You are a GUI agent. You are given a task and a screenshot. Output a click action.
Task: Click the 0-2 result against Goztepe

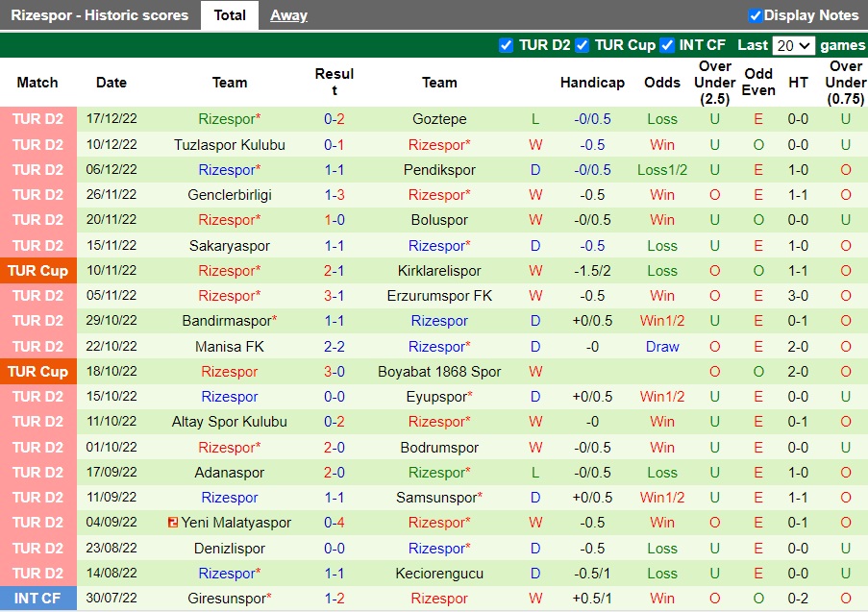335,119
